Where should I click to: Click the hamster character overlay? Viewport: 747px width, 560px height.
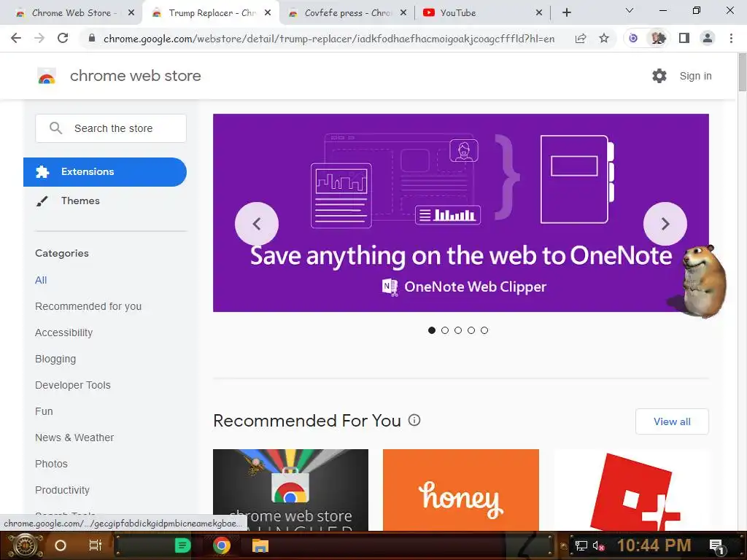click(703, 281)
